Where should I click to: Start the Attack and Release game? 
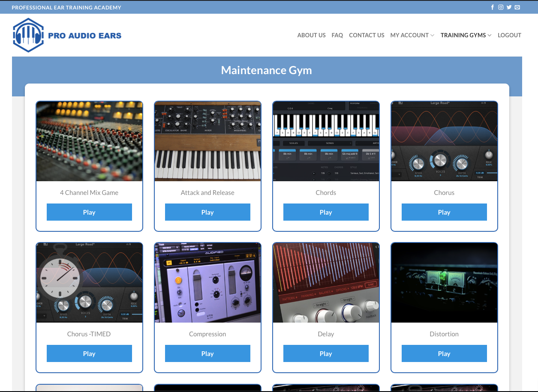click(207, 212)
